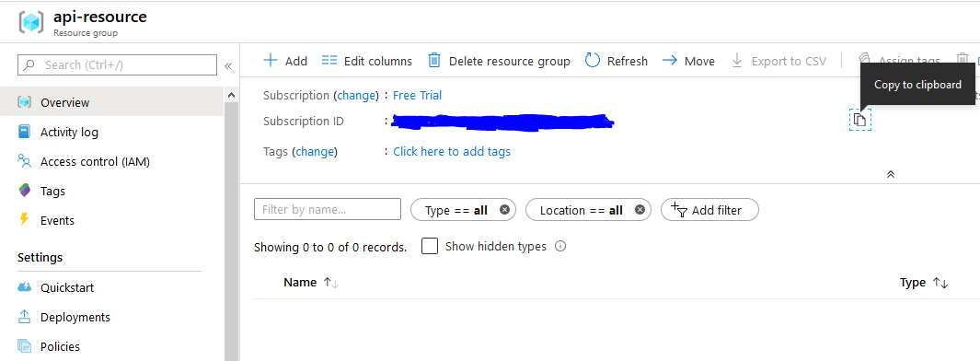The height and width of the screenshot is (361, 980).
Task: Click Assign tags in toolbar
Action: coord(900,61)
